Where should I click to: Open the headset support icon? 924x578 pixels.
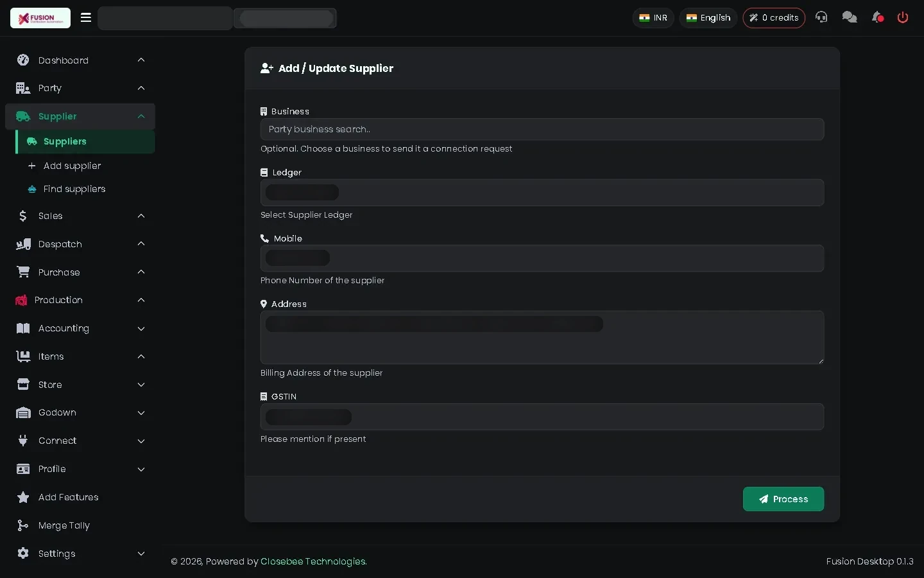[x=821, y=17]
